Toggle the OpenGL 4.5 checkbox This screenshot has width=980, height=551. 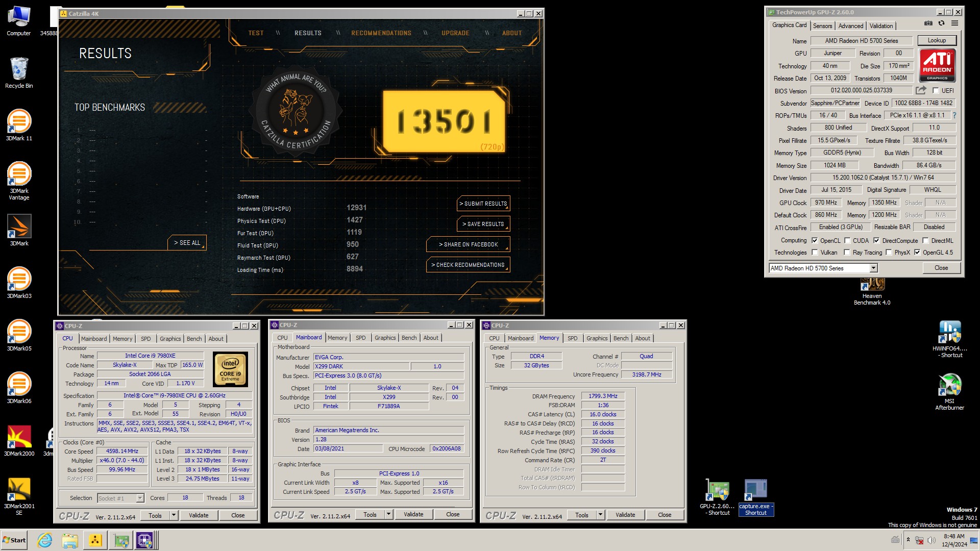point(917,252)
